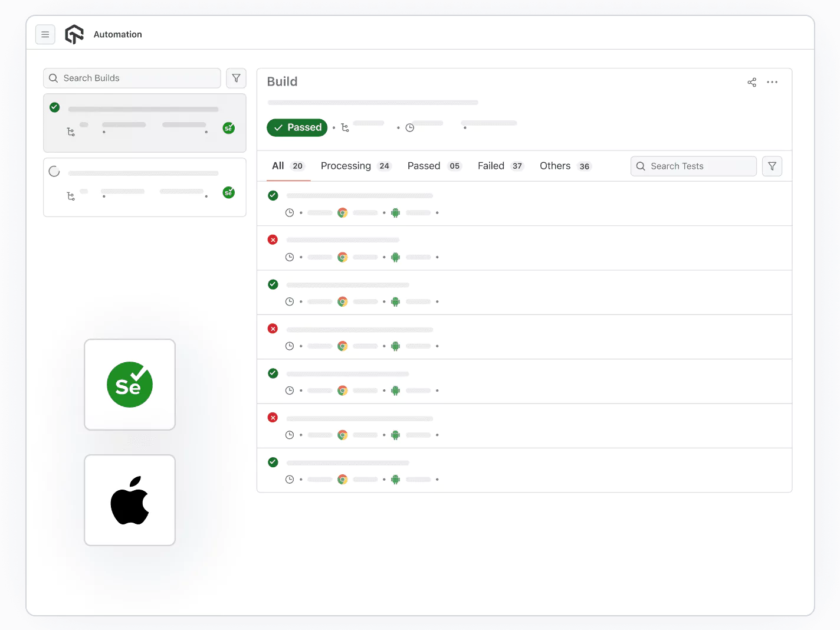Open the Processing tab showing 24 tests
840x630 pixels.
[x=346, y=166]
